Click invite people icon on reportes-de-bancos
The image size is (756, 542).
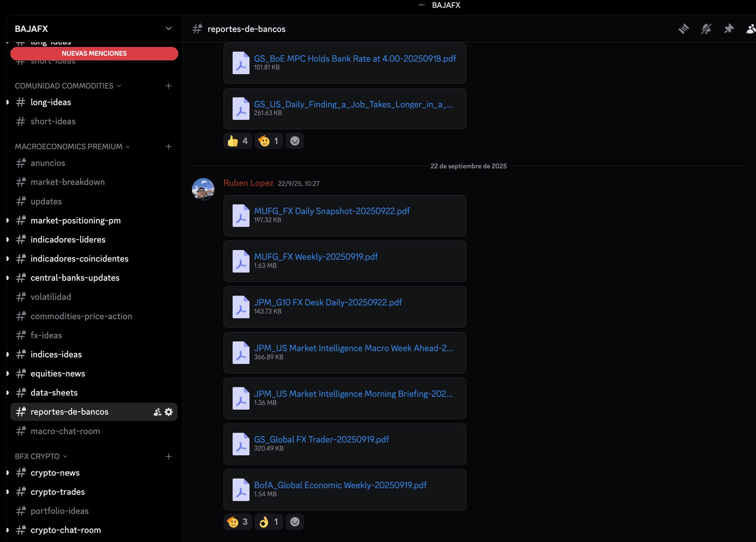tap(157, 412)
